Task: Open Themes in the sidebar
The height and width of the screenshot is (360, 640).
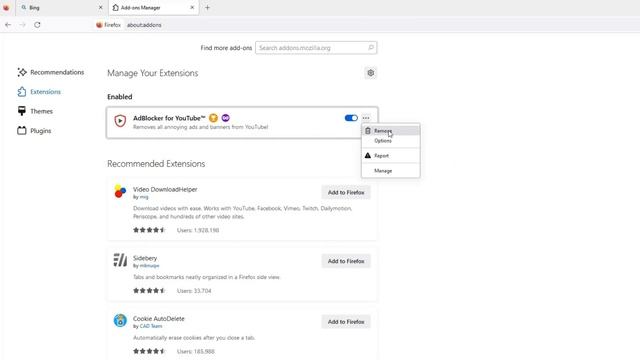Action: point(35,111)
